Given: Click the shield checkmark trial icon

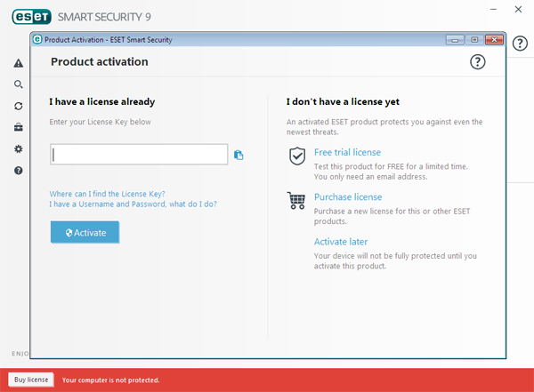Looking at the screenshot, I should pyautogui.click(x=297, y=156).
